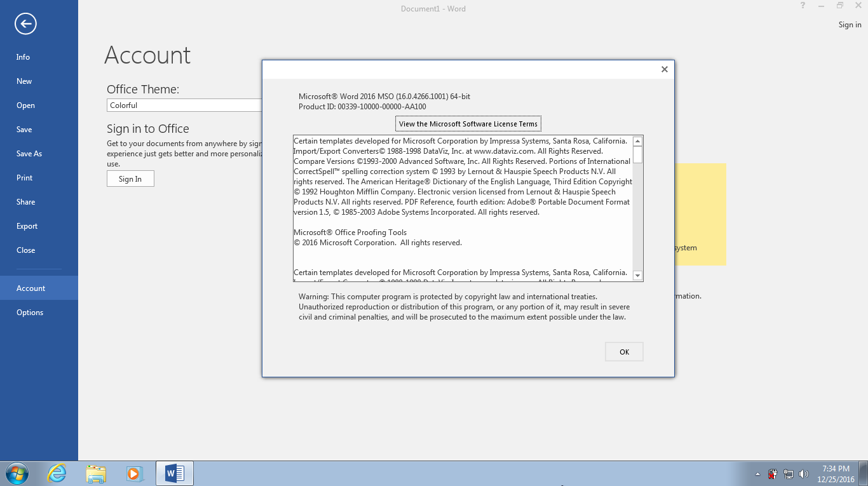Click the battery power tray icon
This screenshot has height=486, width=868.
click(x=773, y=474)
